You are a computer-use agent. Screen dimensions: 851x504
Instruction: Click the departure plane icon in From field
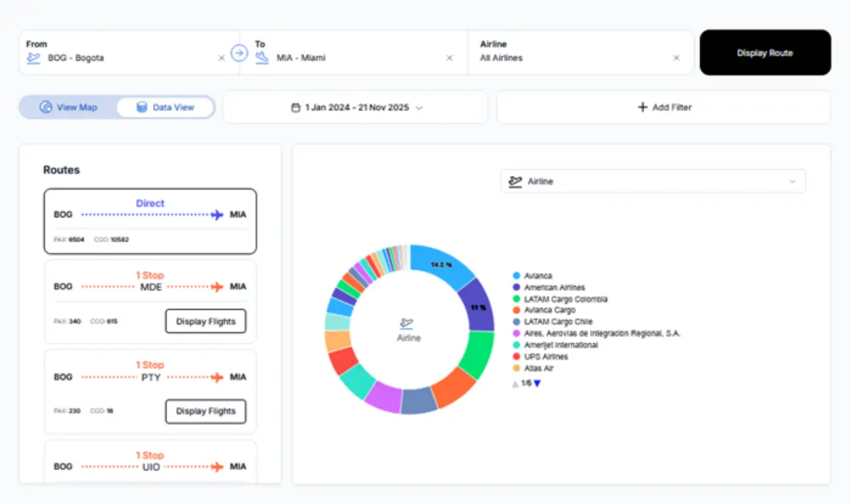33,58
